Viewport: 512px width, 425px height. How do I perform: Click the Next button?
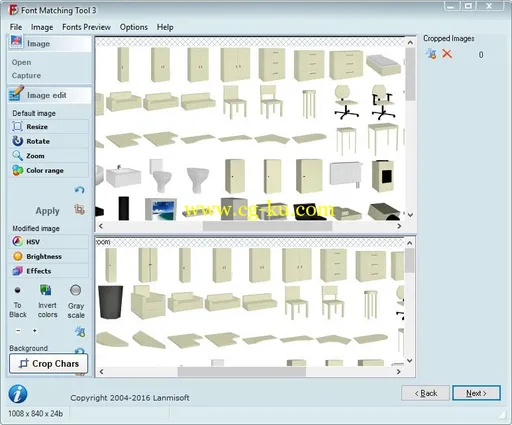[x=476, y=393]
